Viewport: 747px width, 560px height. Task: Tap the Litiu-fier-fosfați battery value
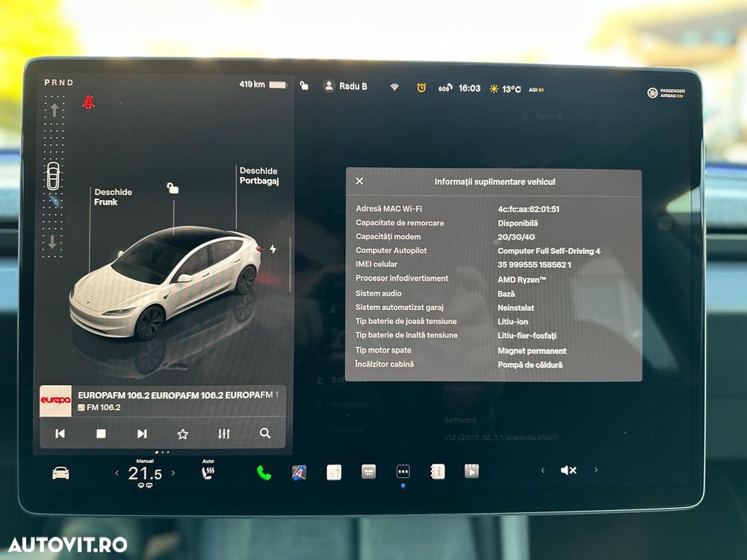[x=527, y=336]
